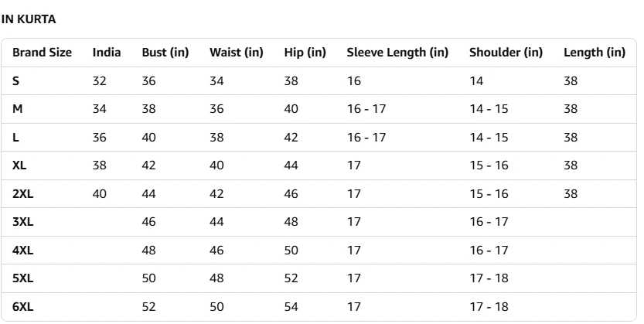This screenshot has width=644, height=324.
Task: Select the Waist (in) header
Action: pyautogui.click(x=236, y=53)
